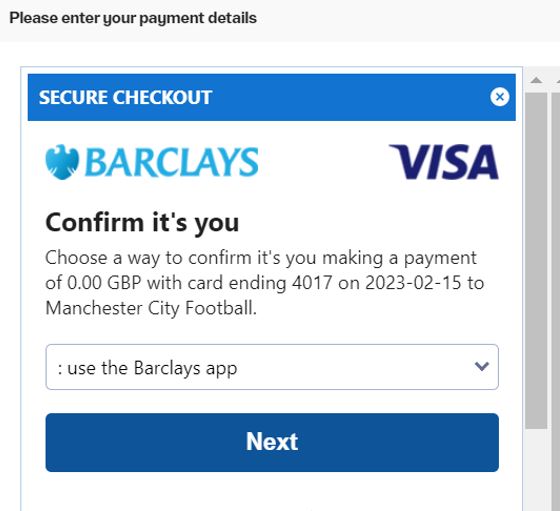Click the 0.00 GBP amount text
This screenshot has height=511, width=560.
(x=104, y=283)
